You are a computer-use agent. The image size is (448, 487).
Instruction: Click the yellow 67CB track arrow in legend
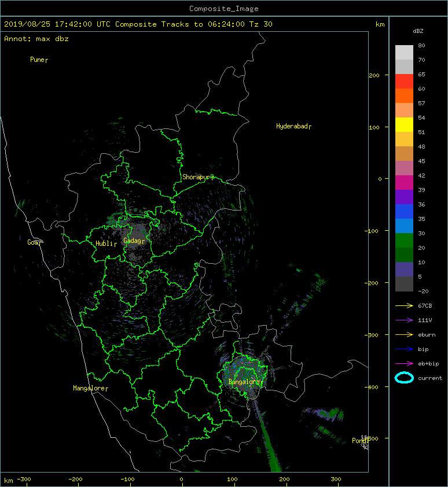point(404,306)
